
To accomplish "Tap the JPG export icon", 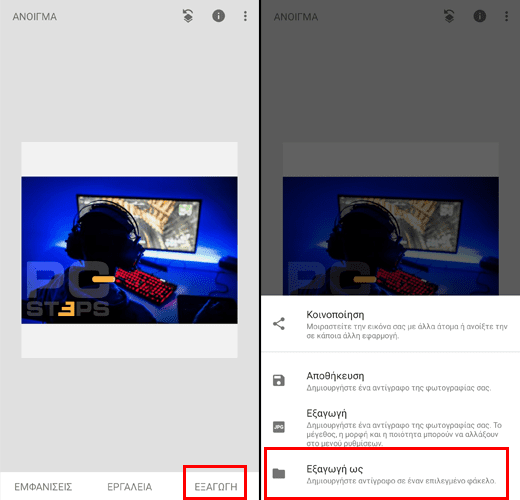I will [279, 427].
